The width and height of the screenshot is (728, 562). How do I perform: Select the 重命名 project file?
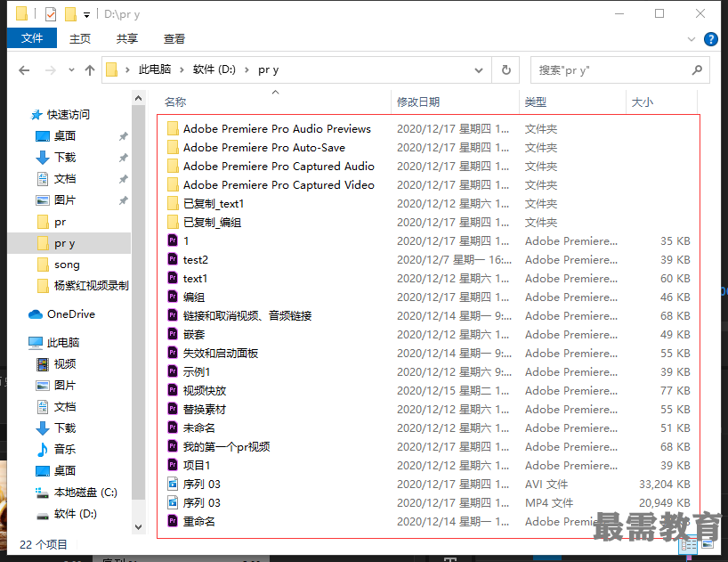pos(198,521)
